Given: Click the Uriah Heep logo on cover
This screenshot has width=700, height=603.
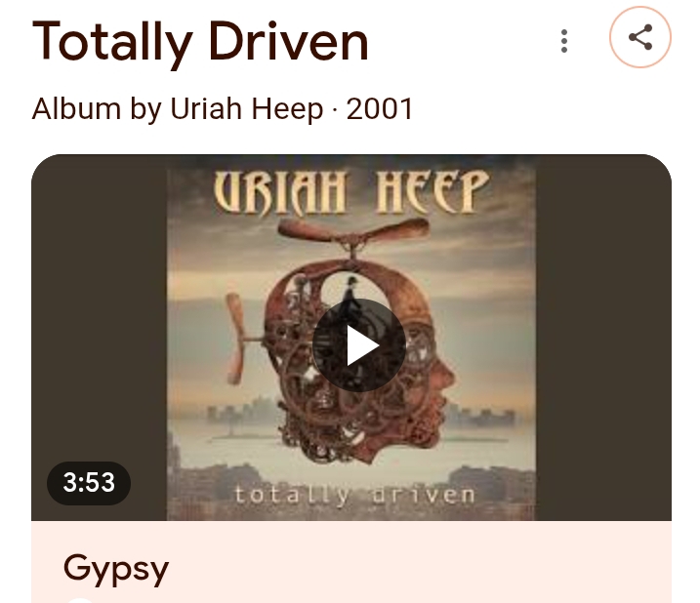Looking at the screenshot, I should pos(351,192).
